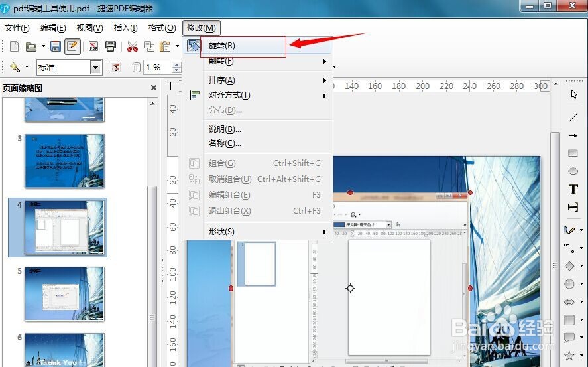Click the 1 % transparency field
588x367 pixels.
pyautogui.click(x=158, y=68)
